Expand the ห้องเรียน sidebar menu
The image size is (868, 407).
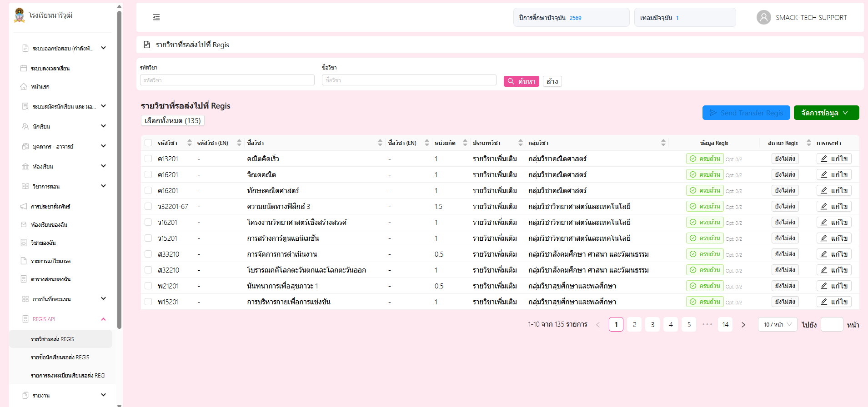point(63,166)
